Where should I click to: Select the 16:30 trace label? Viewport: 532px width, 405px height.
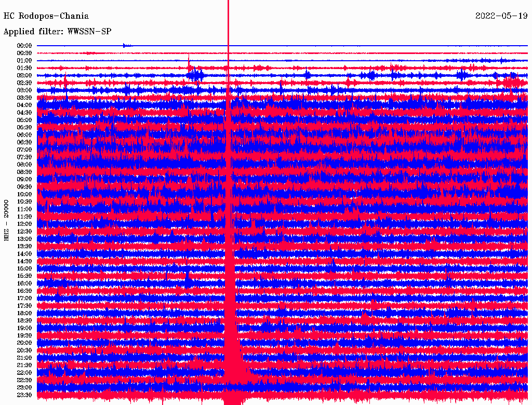coord(24,291)
